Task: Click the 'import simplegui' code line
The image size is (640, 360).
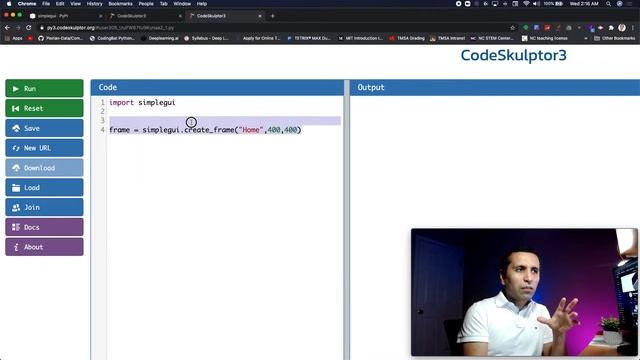Action: coord(142,102)
